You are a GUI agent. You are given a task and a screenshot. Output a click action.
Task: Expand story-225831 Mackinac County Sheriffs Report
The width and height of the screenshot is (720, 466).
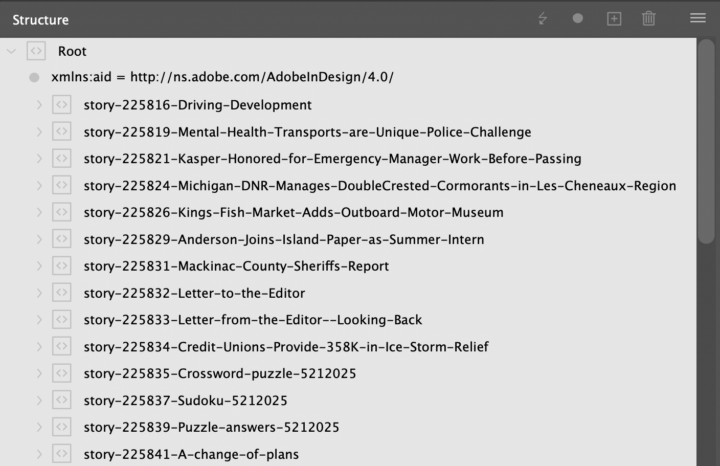click(x=39, y=266)
